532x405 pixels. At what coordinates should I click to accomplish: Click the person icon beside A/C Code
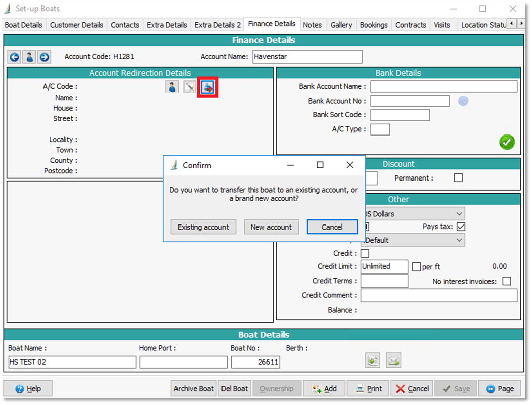coord(172,87)
